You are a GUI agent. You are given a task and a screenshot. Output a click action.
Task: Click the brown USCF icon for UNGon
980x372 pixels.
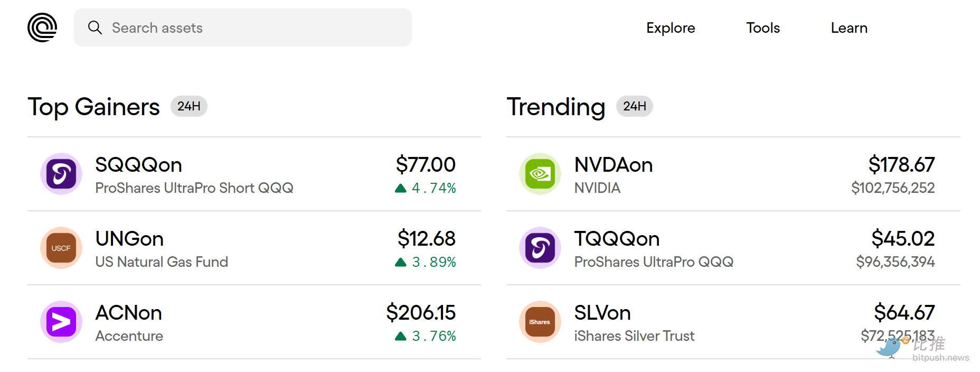61,248
